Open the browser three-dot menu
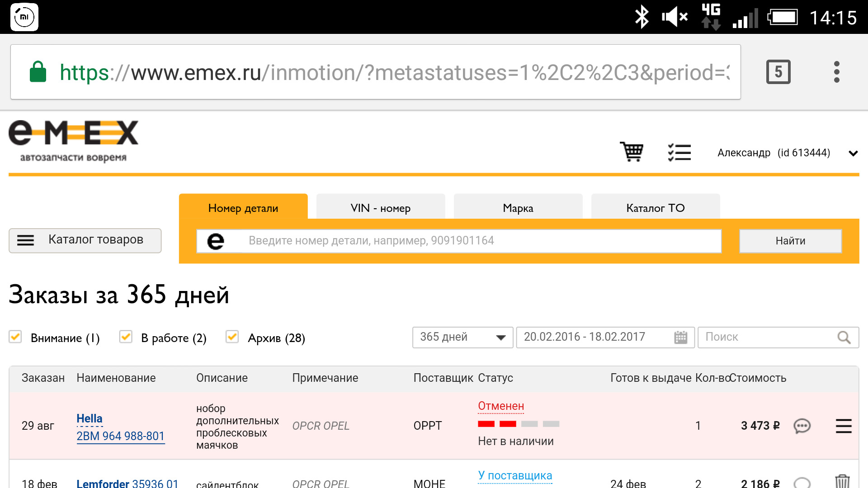The width and height of the screenshot is (868, 488). click(x=836, y=72)
